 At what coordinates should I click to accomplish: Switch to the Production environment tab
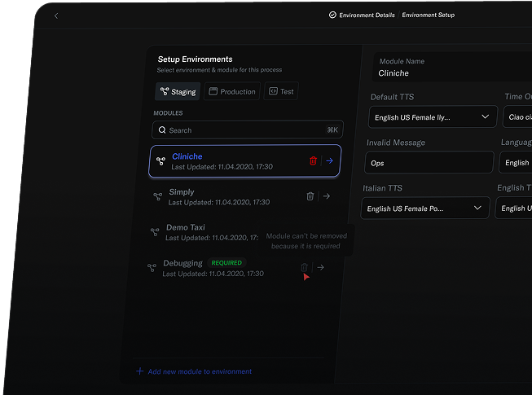click(232, 92)
